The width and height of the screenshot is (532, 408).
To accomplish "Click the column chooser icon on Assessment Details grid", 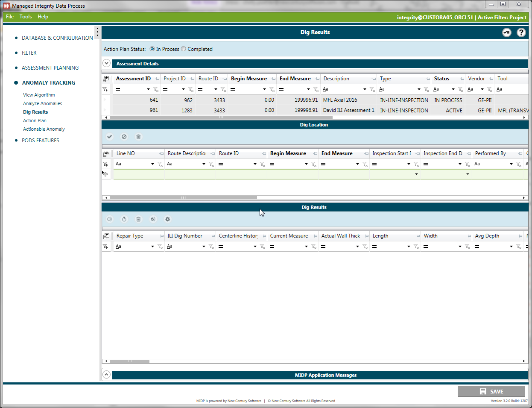I will click(x=106, y=79).
